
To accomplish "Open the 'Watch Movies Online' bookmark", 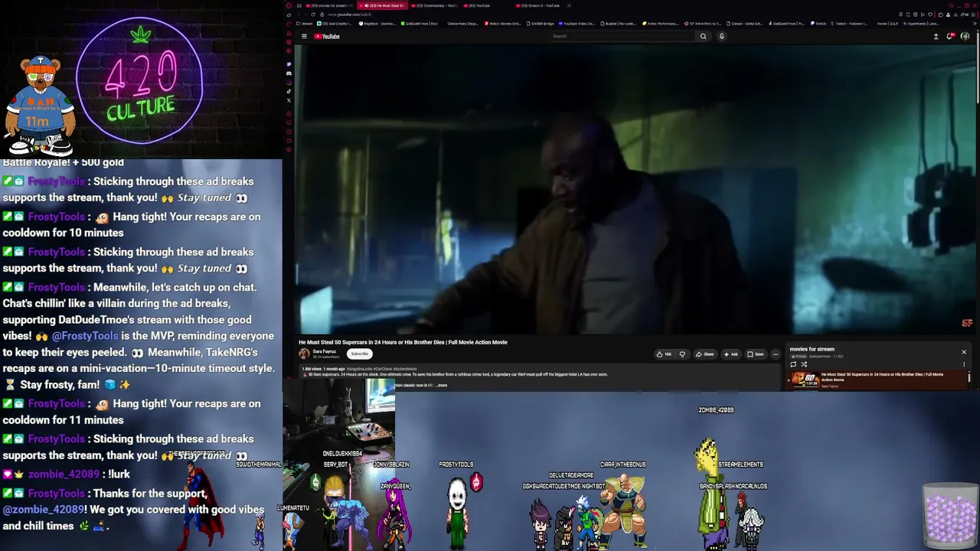I will point(502,24).
